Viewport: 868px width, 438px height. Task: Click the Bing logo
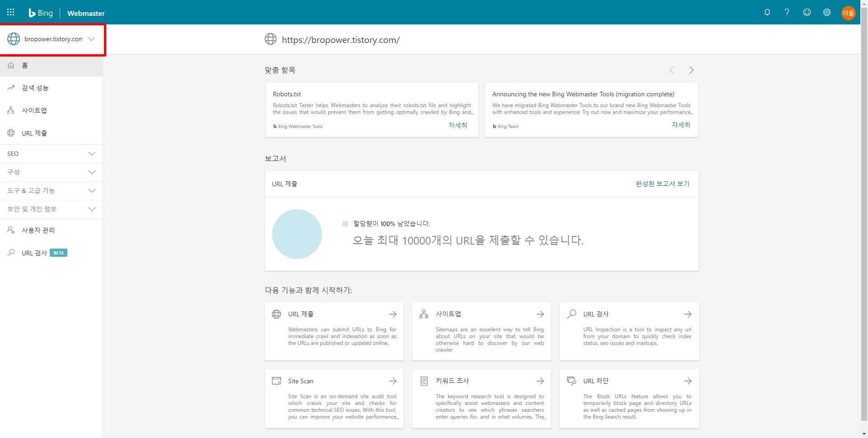[x=41, y=13]
